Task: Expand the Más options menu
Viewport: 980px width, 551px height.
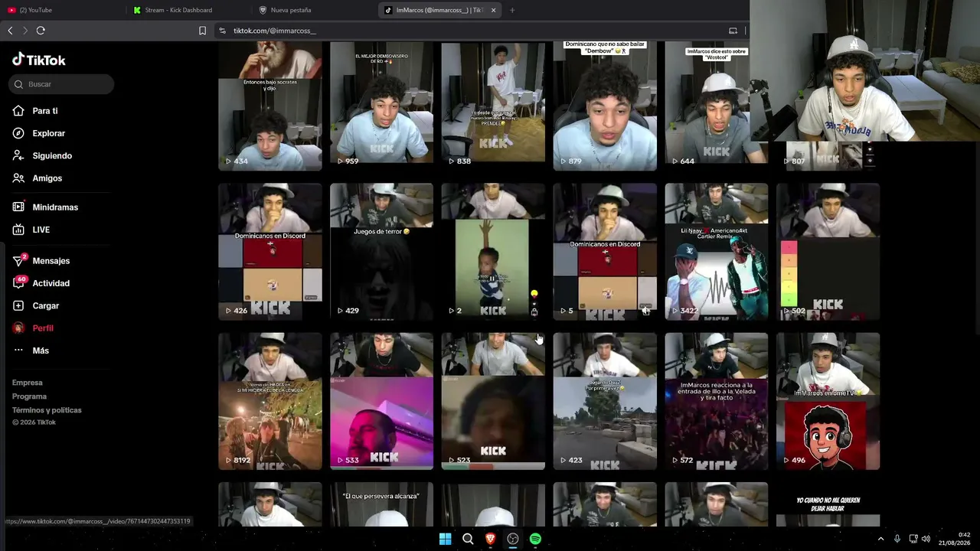Action: (x=31, y=350)
